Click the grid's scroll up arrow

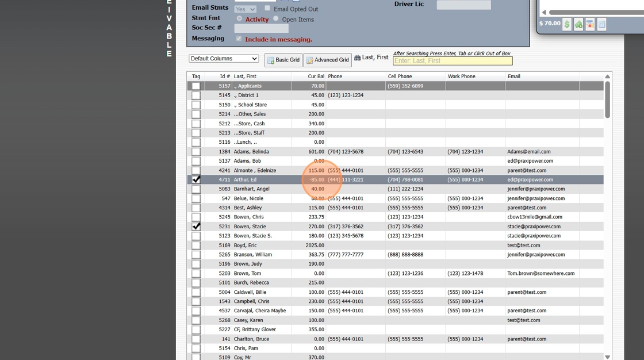(x=607, y=76)
